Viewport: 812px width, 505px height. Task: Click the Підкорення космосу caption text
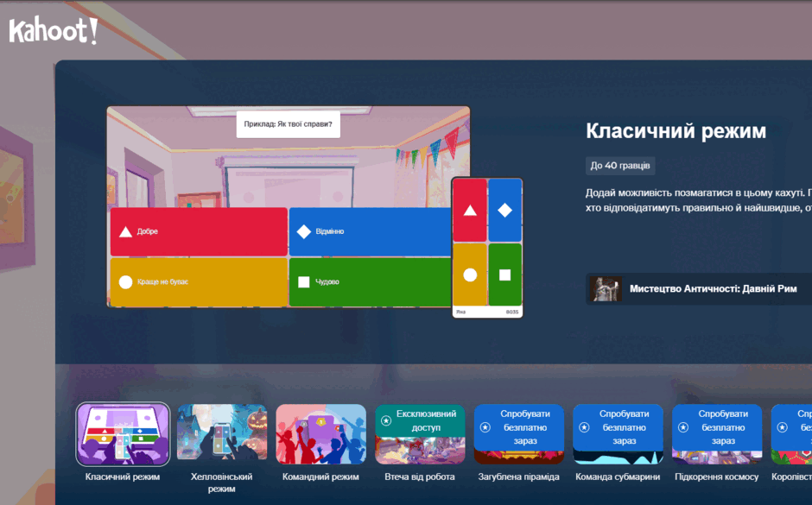click(x=717, y=477)
